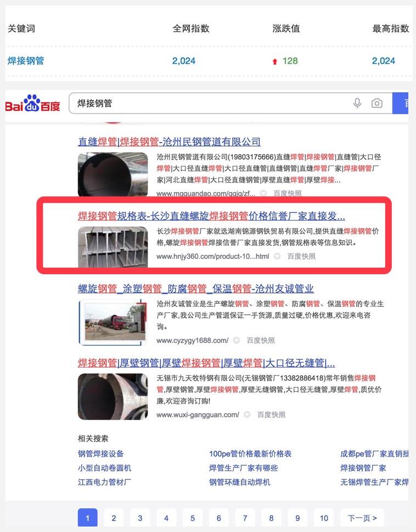Go to results page 2
The image size is (416, 532).
click(114, 518)
